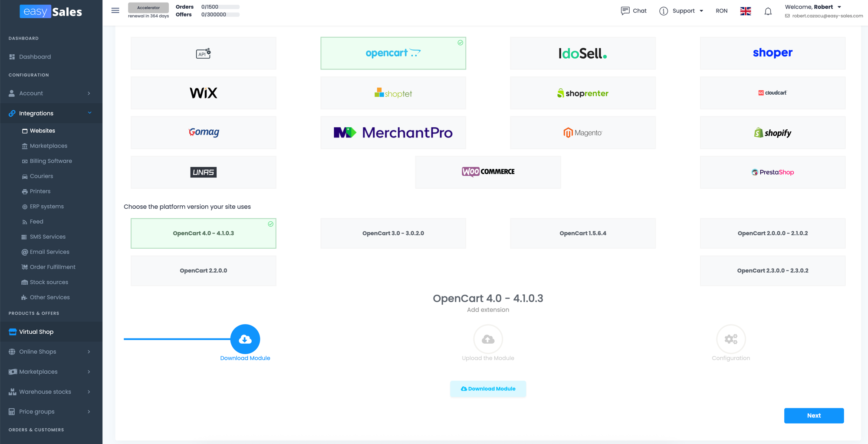Expand the Warehouse stocks section
This screenshot has width=868, height=444.
51,391
